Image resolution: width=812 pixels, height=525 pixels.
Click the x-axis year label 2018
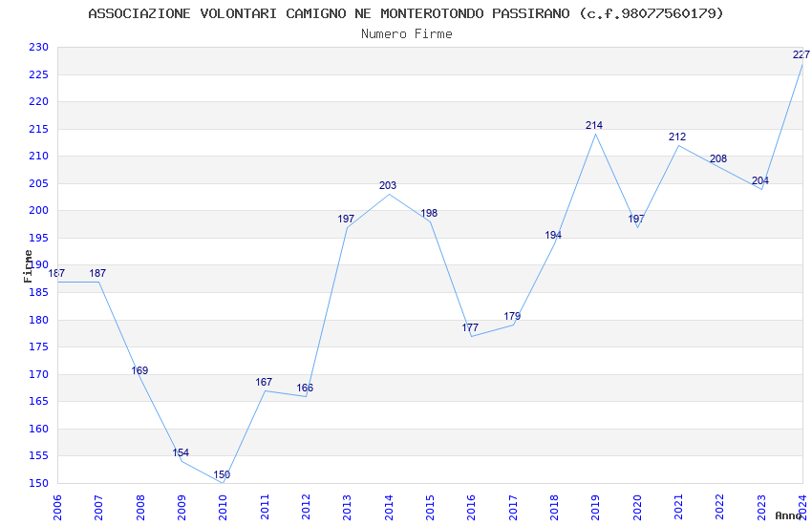point(554,508)
